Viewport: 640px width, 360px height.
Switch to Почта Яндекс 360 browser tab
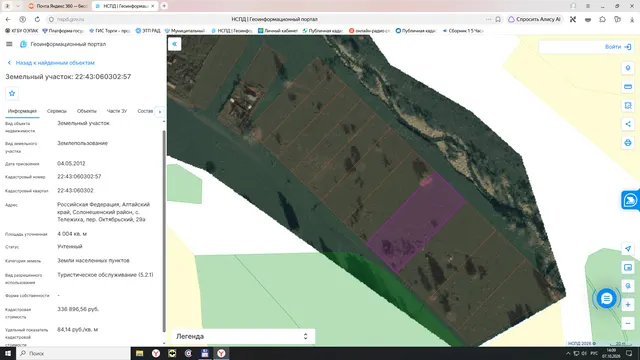[x=58, y=6]
